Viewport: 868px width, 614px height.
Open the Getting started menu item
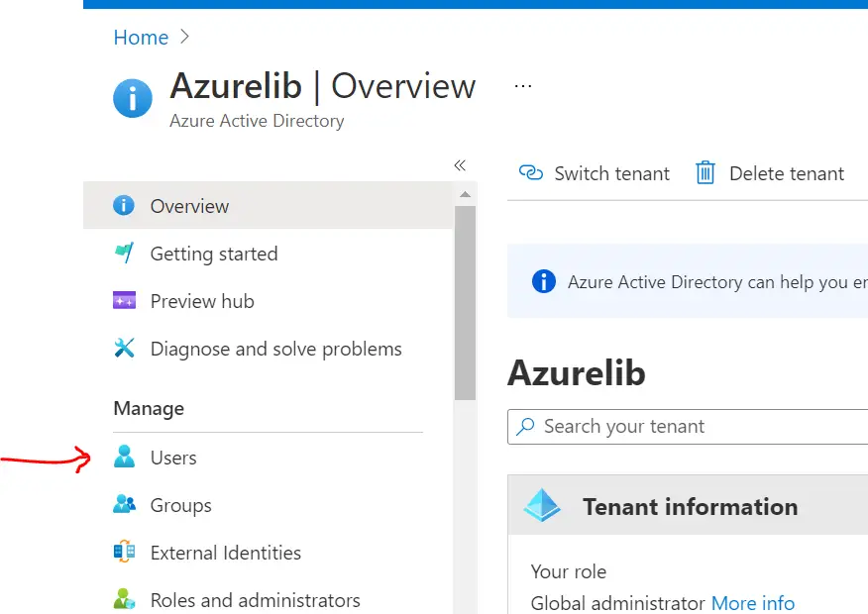click(x=214, y=254)
